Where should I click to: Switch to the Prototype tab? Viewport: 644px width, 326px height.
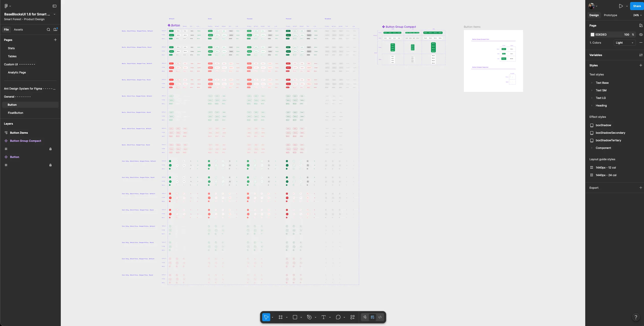pyautogui.click(x=610, y=15)
